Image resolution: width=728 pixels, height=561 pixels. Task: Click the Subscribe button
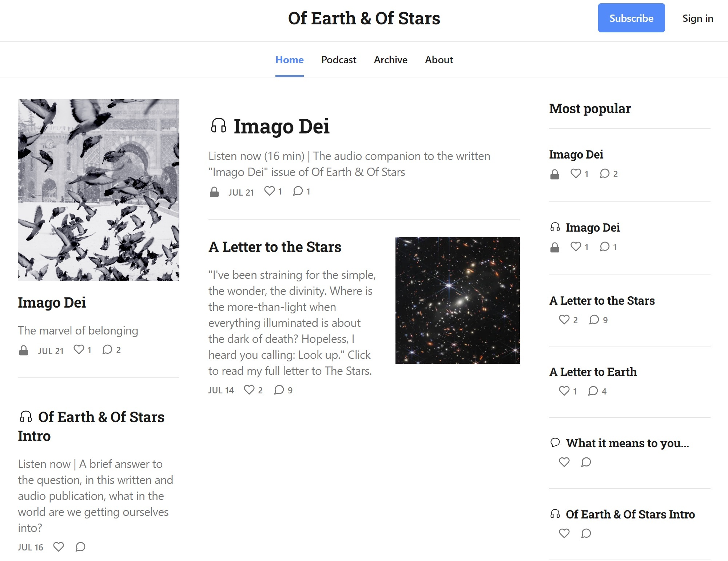point(631,18)
